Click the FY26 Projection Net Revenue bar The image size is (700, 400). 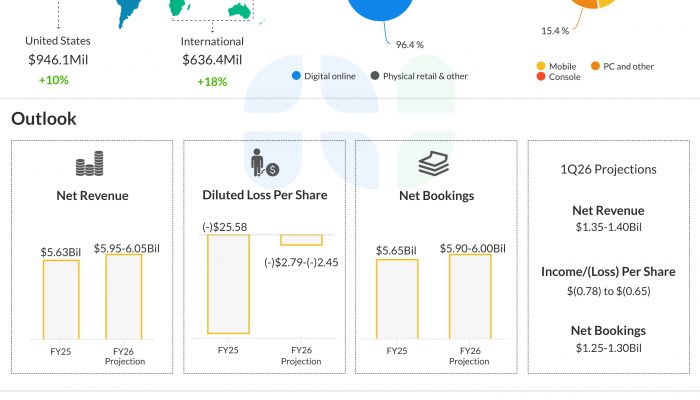[125, 296]
